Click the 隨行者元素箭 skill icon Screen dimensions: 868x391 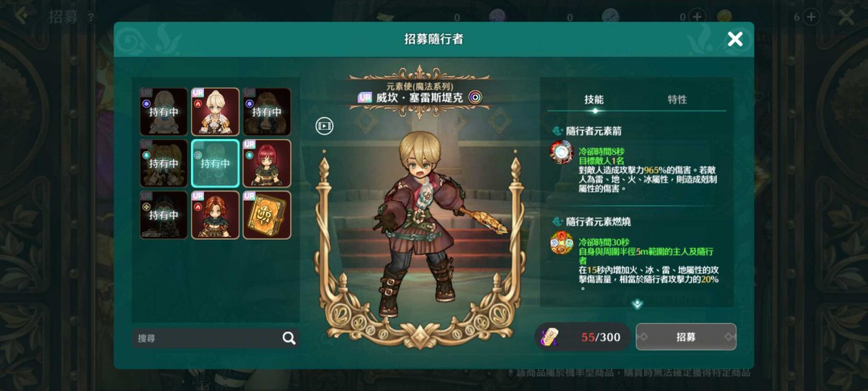[561, 152]
